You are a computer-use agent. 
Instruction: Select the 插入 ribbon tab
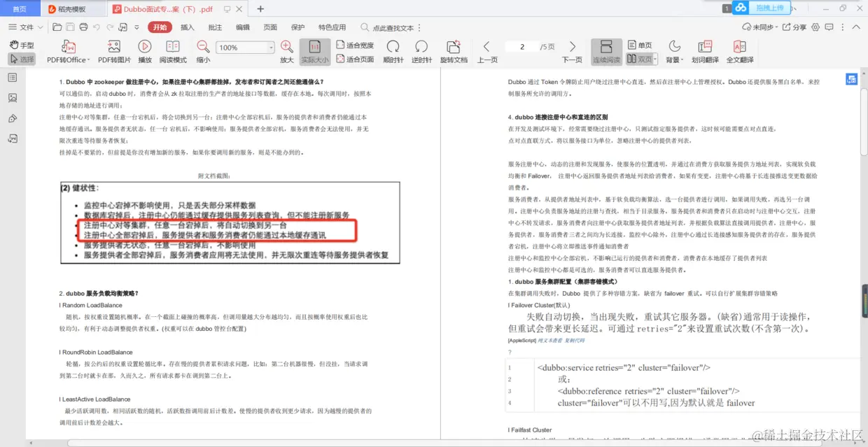tap(188, 27)
